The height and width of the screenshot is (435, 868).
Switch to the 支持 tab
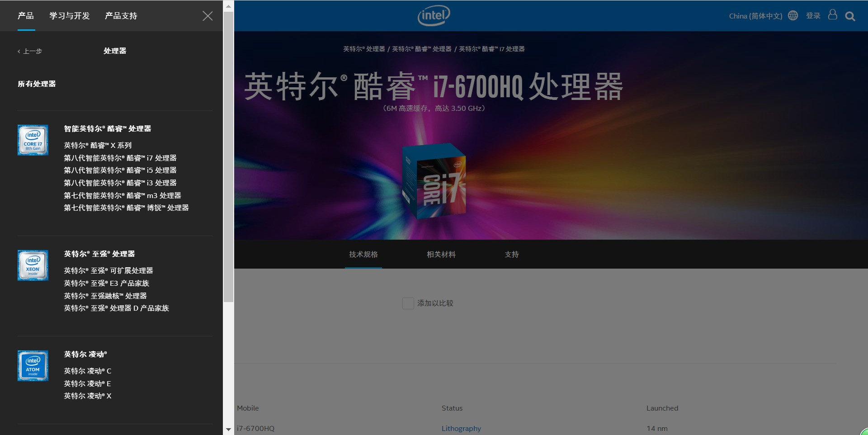(512, 255)
